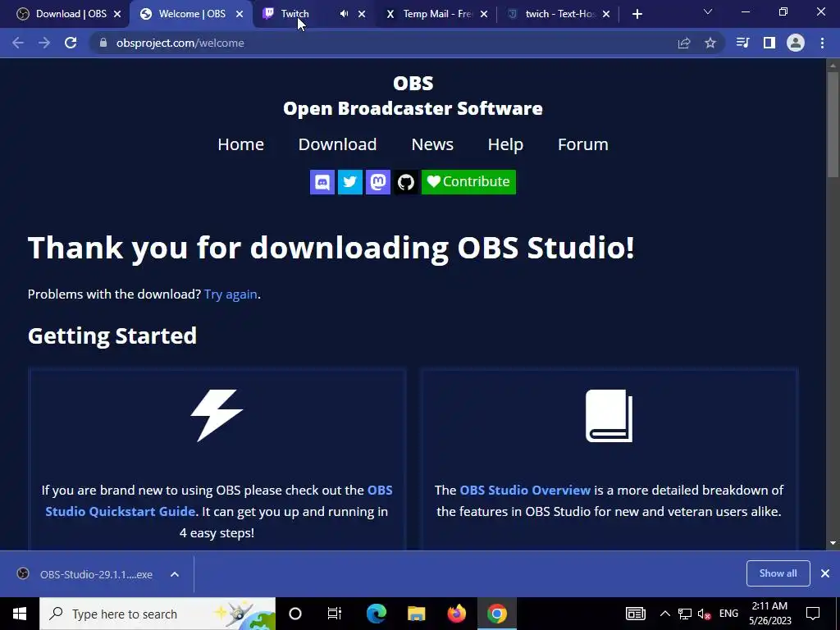840x630 pixels.
Task: Launch Microsoft Edge from taskbar
Action: pyautogui.click(x=376, y=614)
